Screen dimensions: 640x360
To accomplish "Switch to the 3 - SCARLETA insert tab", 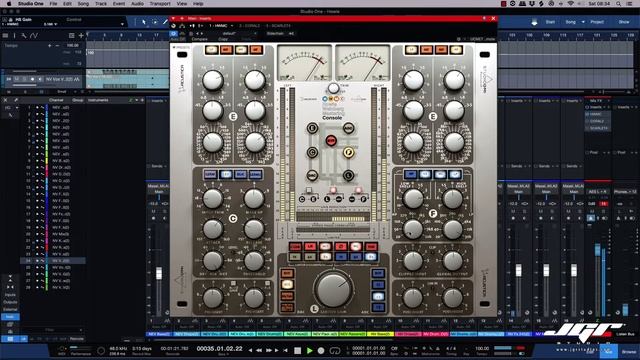I will click(x=278, y=26).
